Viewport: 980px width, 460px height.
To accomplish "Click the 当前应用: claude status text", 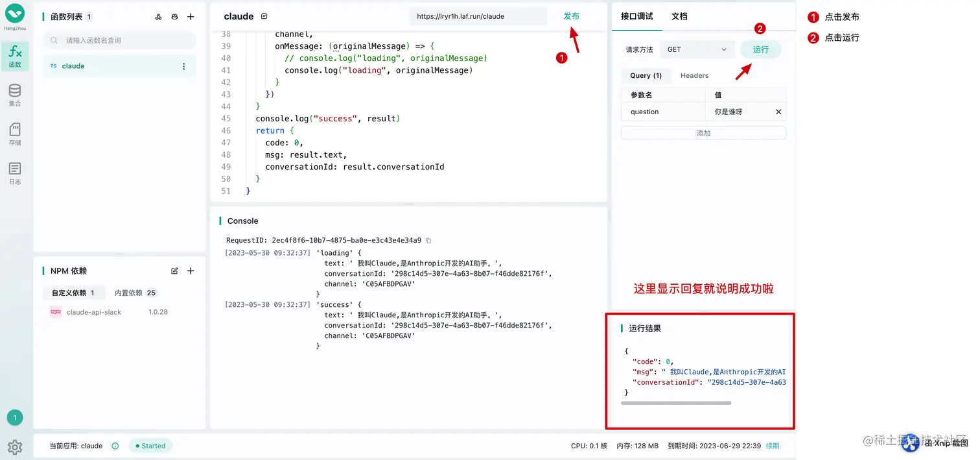I will (76, 446).
